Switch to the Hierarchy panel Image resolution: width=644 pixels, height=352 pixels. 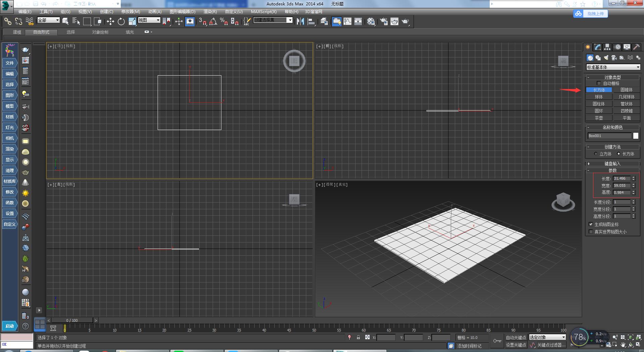[x=607, y=47]
